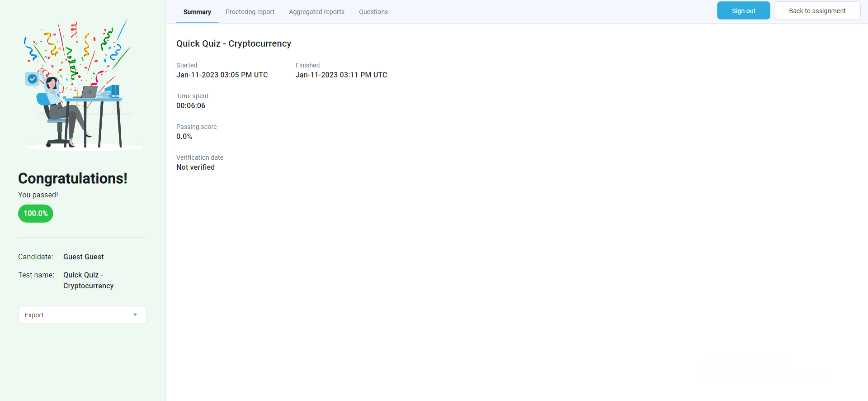
Task: Click the started time Jan-11-2023 03:05 PM UTC
Action: (222, 75)
